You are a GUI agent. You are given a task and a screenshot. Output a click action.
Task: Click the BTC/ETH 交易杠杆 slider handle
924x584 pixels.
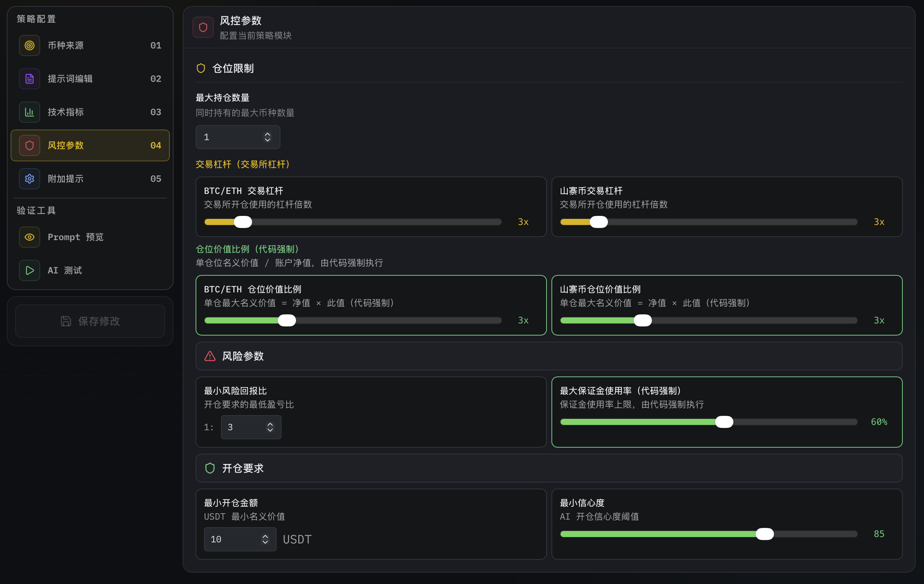pyautogui.click(x=243, y=222)
